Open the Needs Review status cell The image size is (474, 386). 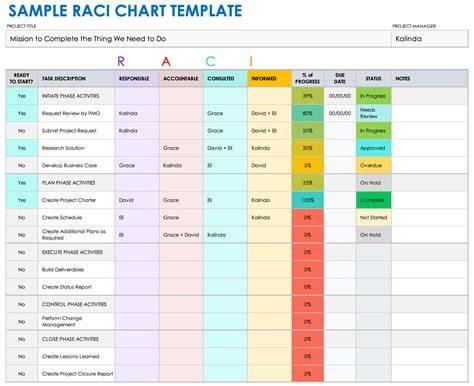point(373,113)
